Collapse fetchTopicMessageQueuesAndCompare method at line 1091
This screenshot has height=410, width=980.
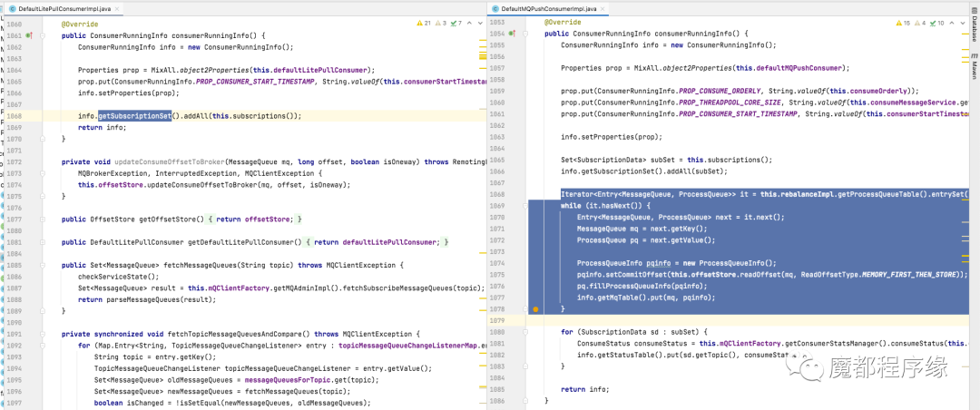pyautogui.click(x=44, y=334)
